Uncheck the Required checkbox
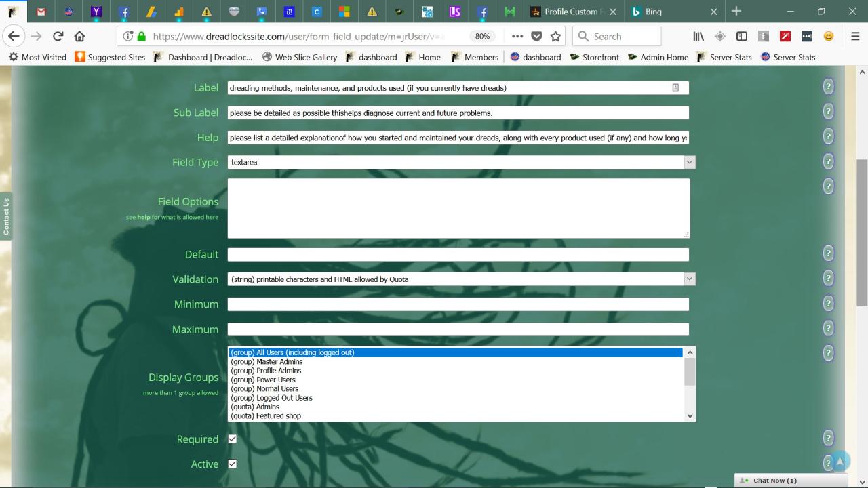868x488 pixels. [233, 439]
